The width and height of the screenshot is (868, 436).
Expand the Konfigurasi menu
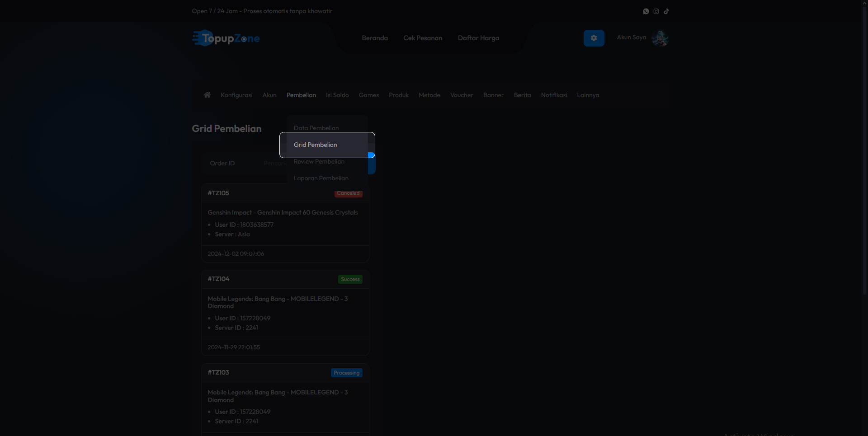pos(236,95)
